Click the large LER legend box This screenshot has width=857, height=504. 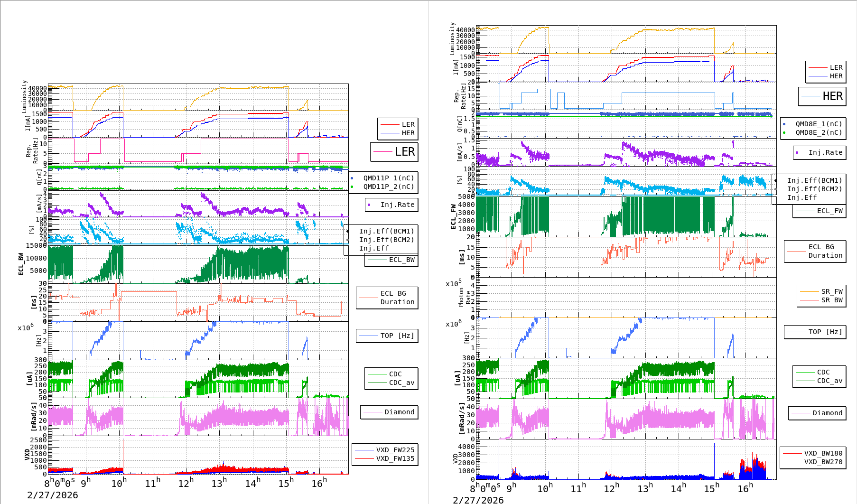pos(394,152)
